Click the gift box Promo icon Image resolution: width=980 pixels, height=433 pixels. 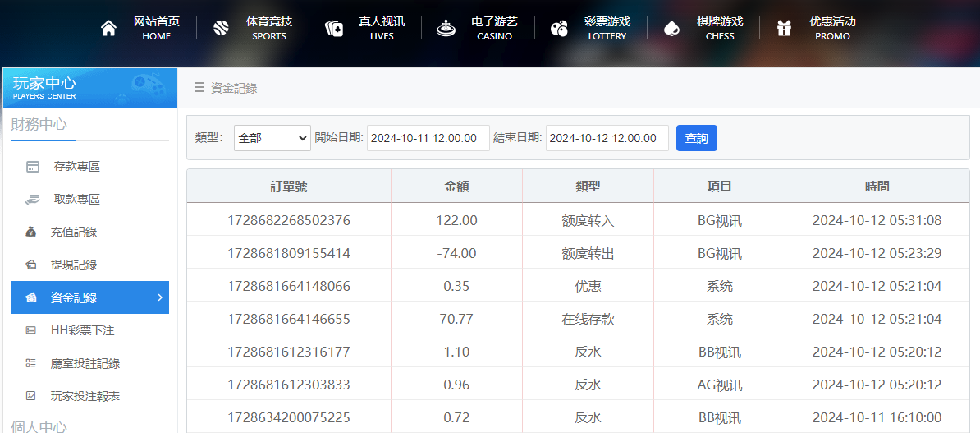784,29
